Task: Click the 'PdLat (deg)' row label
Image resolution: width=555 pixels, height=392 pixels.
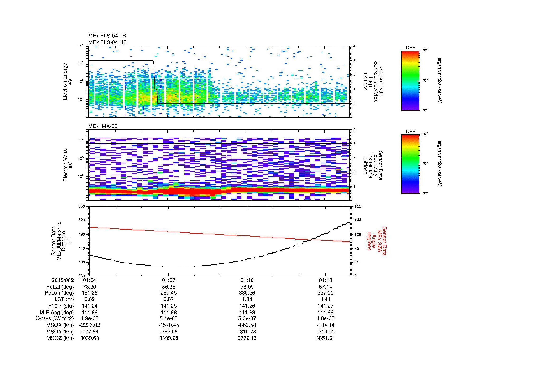Action: click(60, 287)
